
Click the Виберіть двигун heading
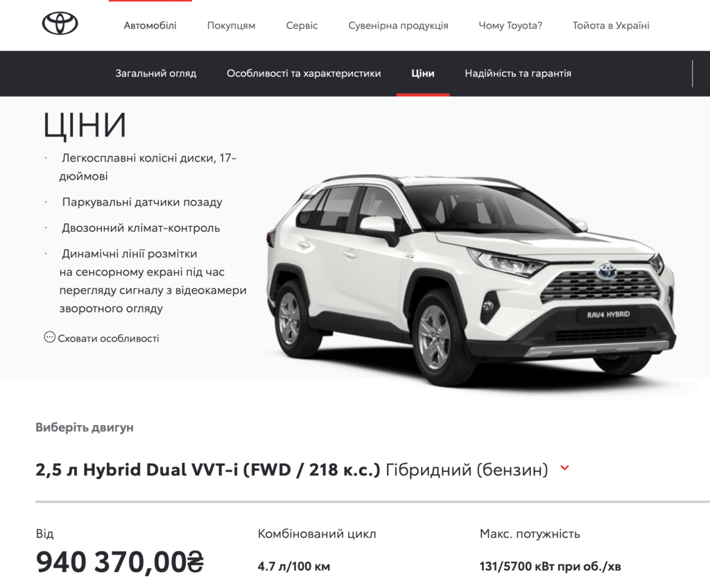pyautogui.click(x=84, y=427)
